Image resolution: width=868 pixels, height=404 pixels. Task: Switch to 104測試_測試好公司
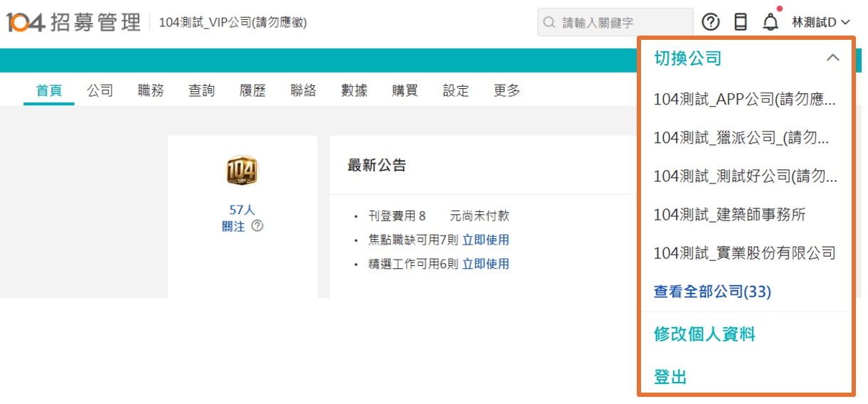tap(745, 176)
